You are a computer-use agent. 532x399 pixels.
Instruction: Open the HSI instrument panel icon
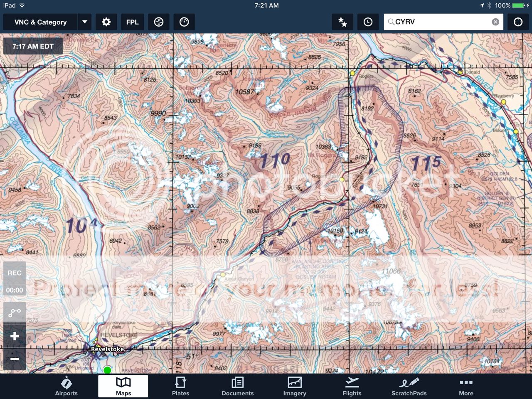tap(159, 22)
